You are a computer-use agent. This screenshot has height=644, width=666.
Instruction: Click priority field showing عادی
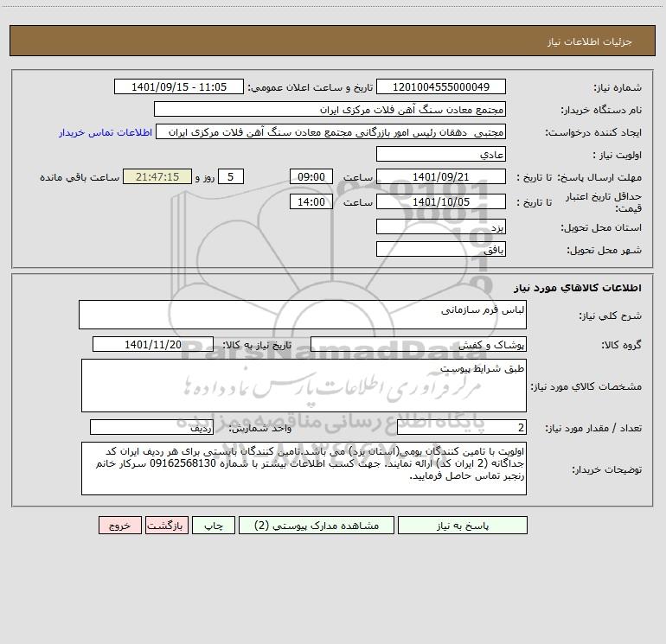coord(441,154)
